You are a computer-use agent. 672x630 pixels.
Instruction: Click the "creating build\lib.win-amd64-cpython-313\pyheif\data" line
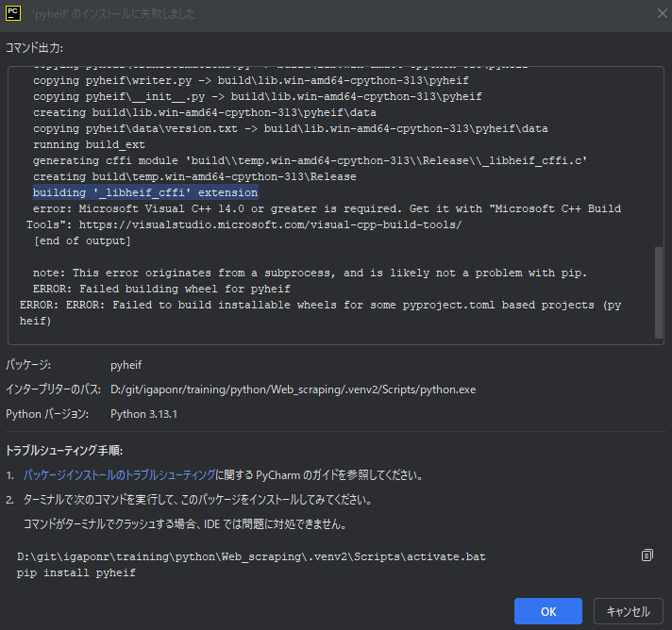pos(205,112)
